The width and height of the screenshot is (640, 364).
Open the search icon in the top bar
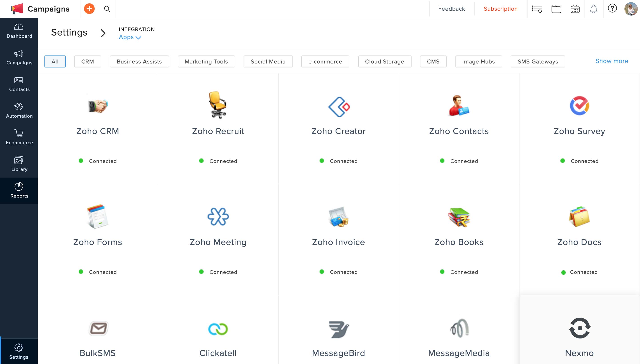pyautogui.click(x=107, y=9)
